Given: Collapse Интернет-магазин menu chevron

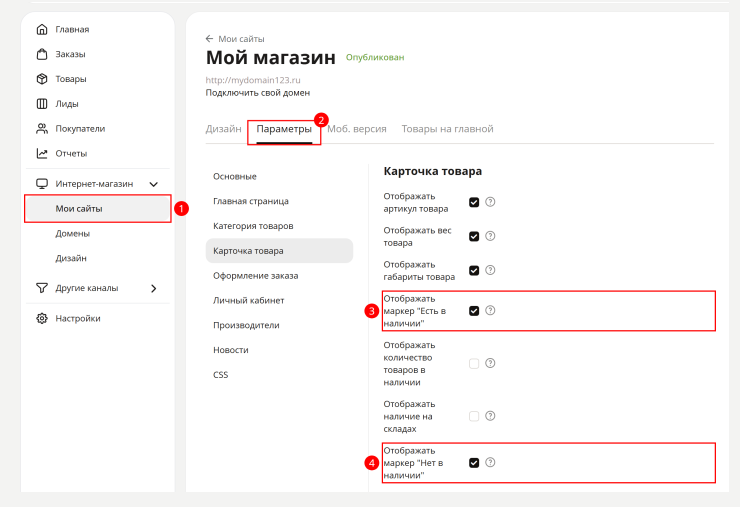Looking at the screenshot, I should (x=153, y=184).
